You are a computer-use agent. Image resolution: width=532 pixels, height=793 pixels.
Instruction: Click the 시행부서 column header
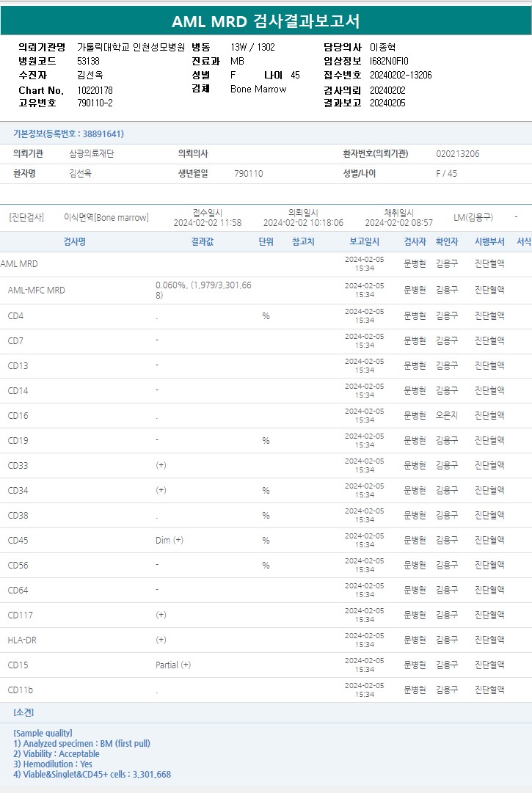click(x=489, y=241)
